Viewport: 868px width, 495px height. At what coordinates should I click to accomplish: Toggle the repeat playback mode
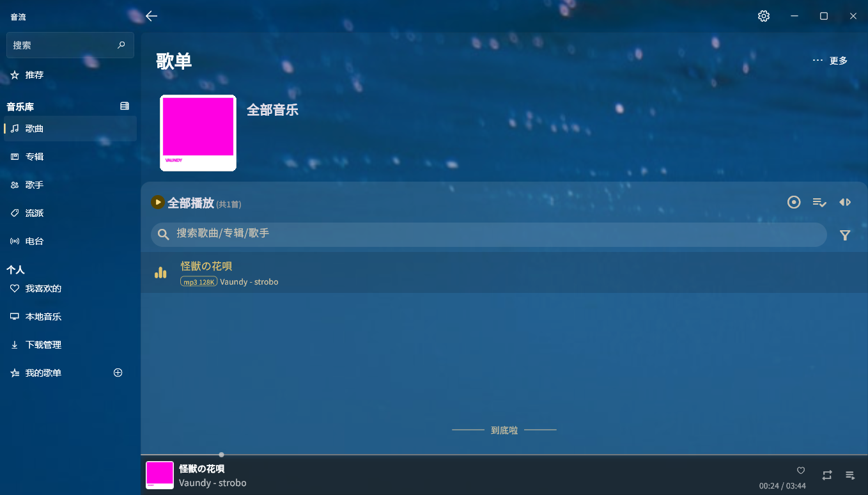click(826, 475)
